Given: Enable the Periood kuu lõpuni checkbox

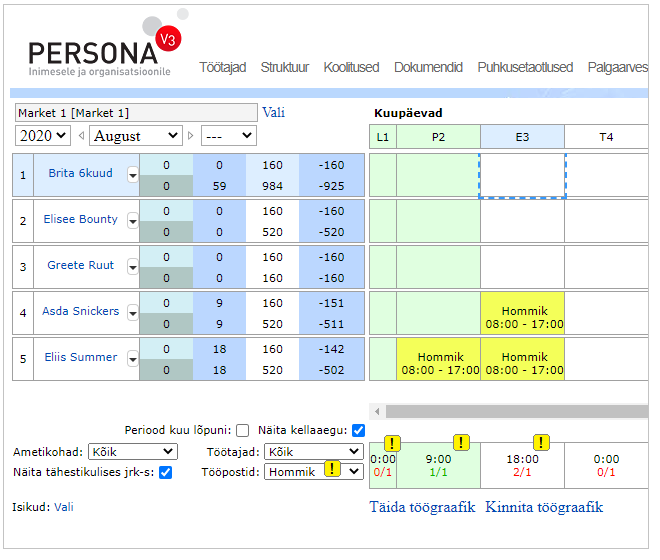Looking at the screenshot, I should [x=242, y=431].
